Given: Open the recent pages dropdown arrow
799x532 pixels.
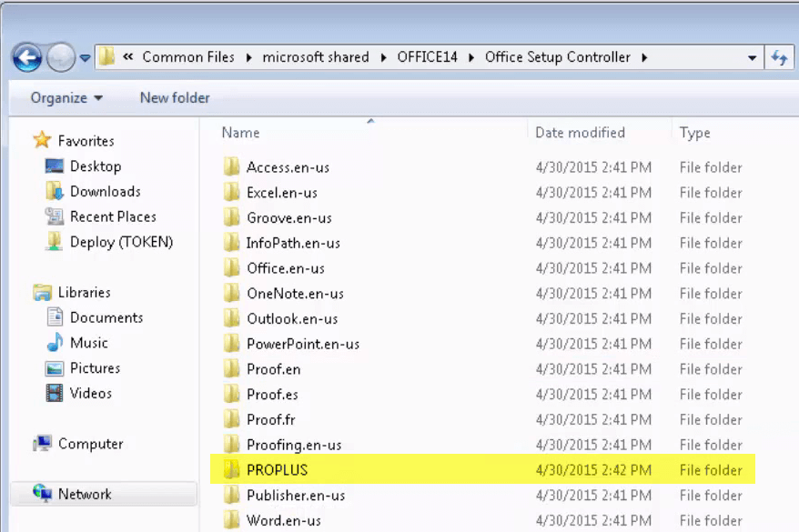Looking at the screenshot, I should coord(86,58).
